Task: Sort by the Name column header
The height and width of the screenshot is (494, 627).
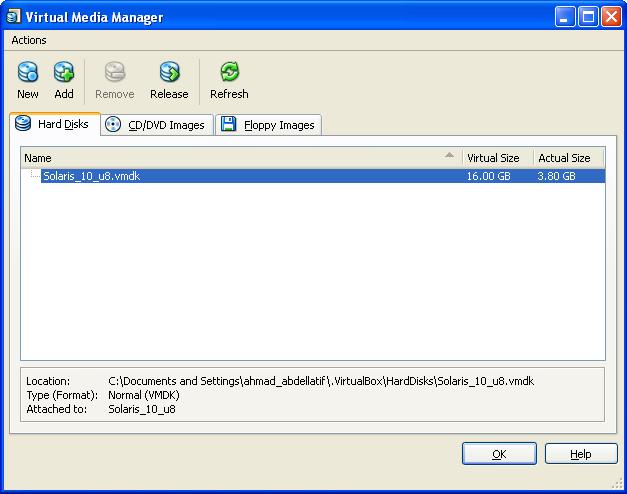Action: coord(242,158)
